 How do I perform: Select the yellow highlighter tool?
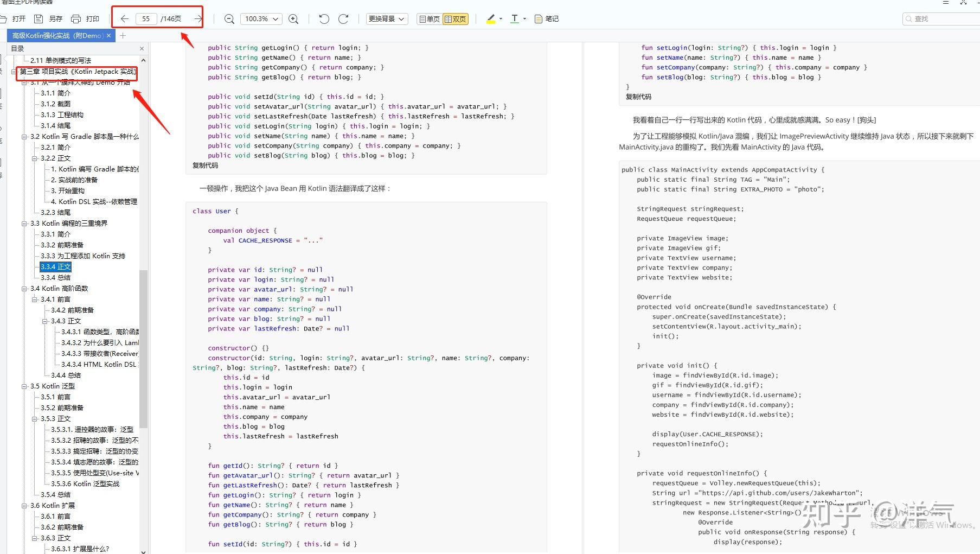[x=490, y=18]
